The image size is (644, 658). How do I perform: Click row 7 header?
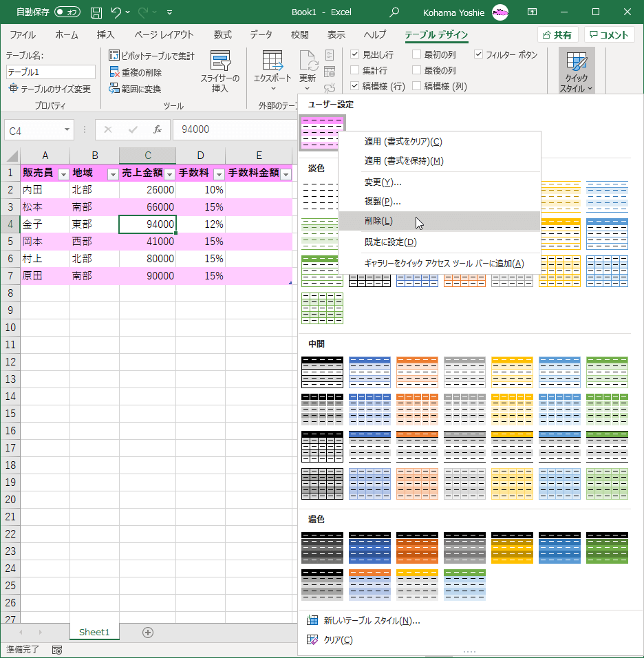click(10, 276)
